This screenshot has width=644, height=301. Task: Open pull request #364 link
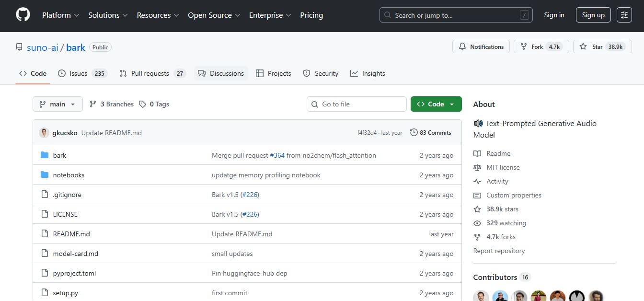click(x=277, y=155)
